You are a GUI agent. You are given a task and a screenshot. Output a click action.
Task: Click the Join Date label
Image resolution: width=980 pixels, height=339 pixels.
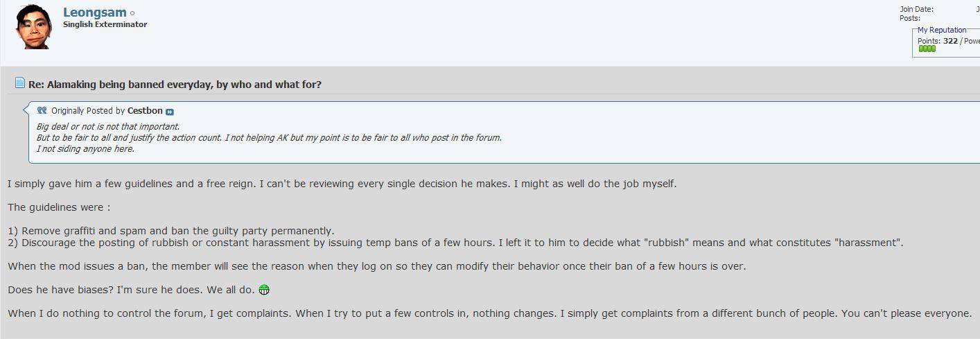pyautogui.click(x=916, y=9)
